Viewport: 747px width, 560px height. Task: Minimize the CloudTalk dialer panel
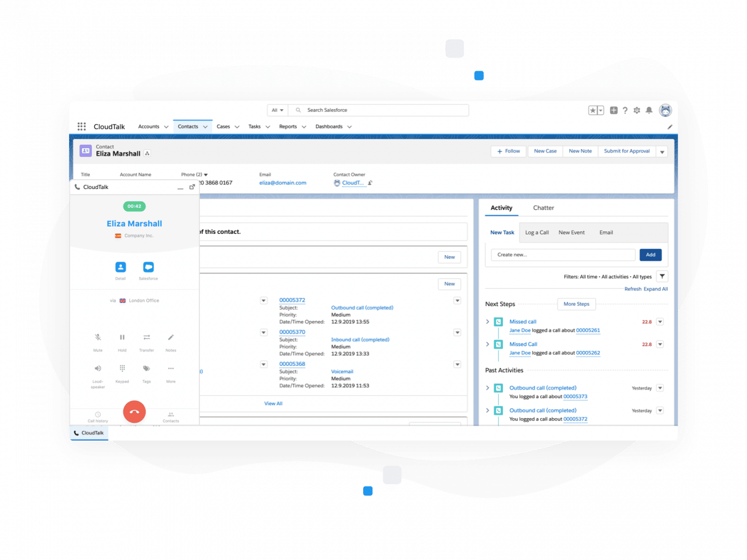(180, 188)
